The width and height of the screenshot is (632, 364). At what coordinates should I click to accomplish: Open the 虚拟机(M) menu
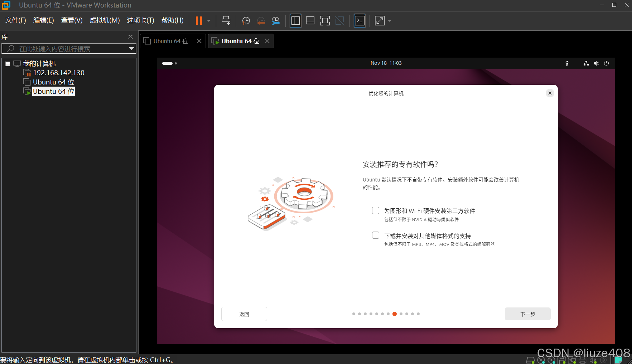click(105, 20)
